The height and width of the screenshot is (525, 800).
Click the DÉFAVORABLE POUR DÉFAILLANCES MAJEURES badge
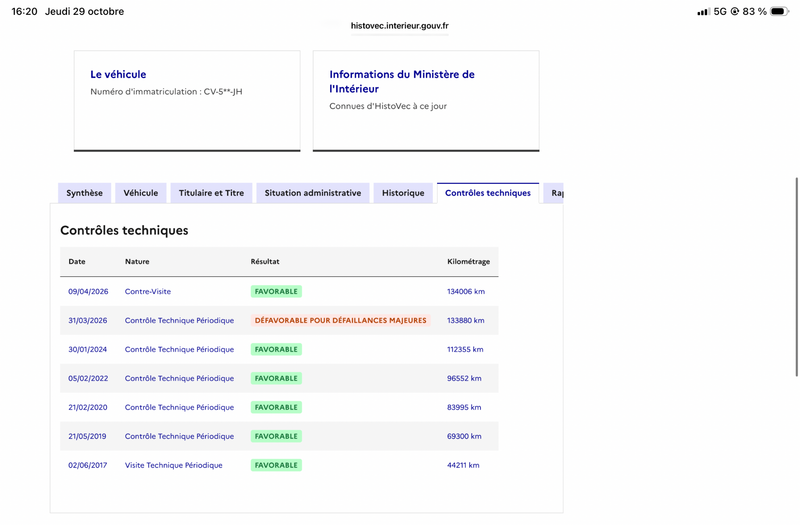[340, 320]
